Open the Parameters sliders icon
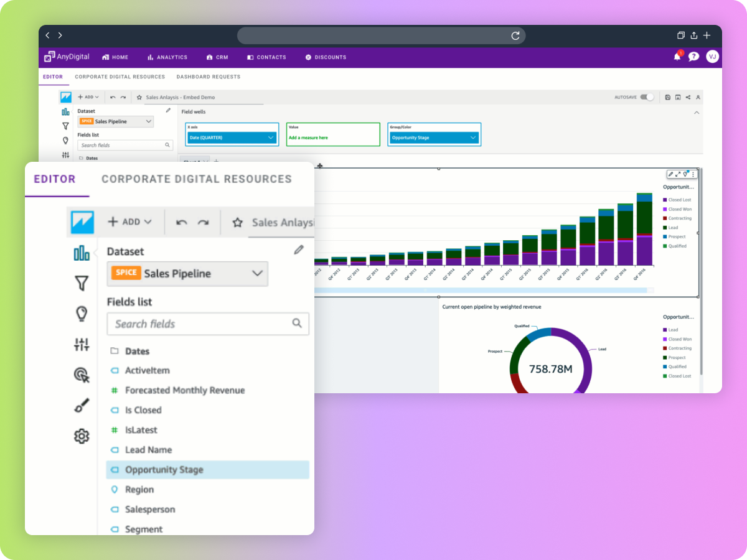The width and height of the screenshot is (747, 560). pos(82,344)
